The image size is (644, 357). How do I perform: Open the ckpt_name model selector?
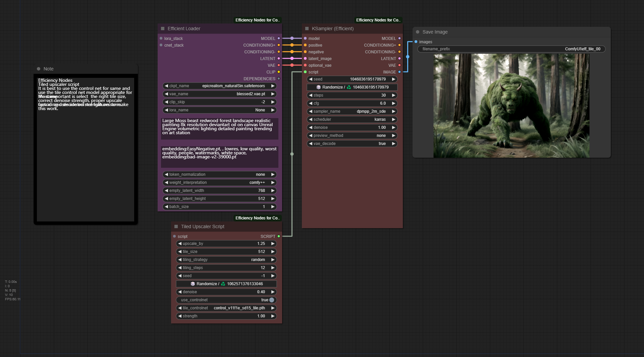(x=220, y=86)
